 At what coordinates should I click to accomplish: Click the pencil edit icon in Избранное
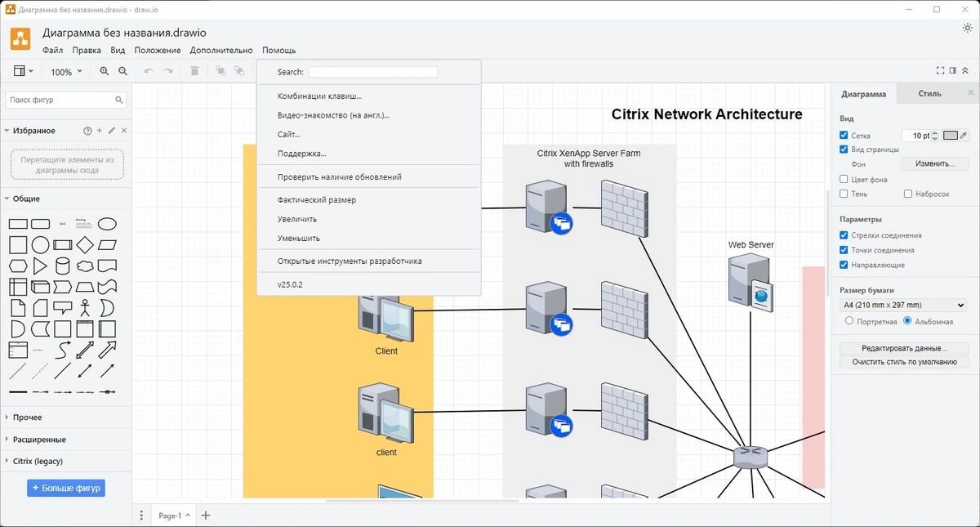tap(112, 131)
